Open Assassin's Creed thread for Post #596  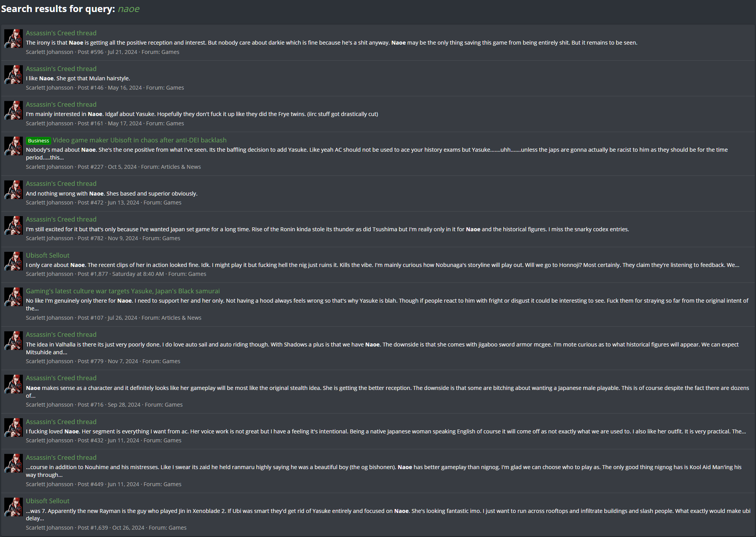[61, 33]
